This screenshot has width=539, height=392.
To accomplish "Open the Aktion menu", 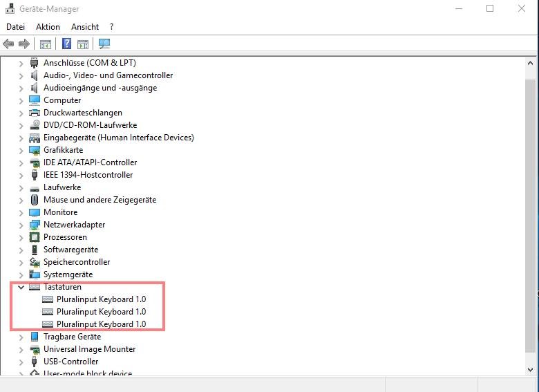I will point(48,27).
